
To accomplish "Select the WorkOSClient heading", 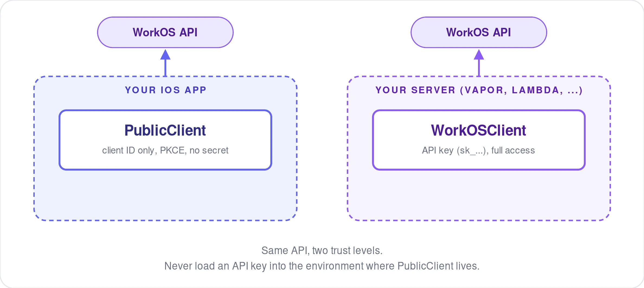I will pos(479,130).
